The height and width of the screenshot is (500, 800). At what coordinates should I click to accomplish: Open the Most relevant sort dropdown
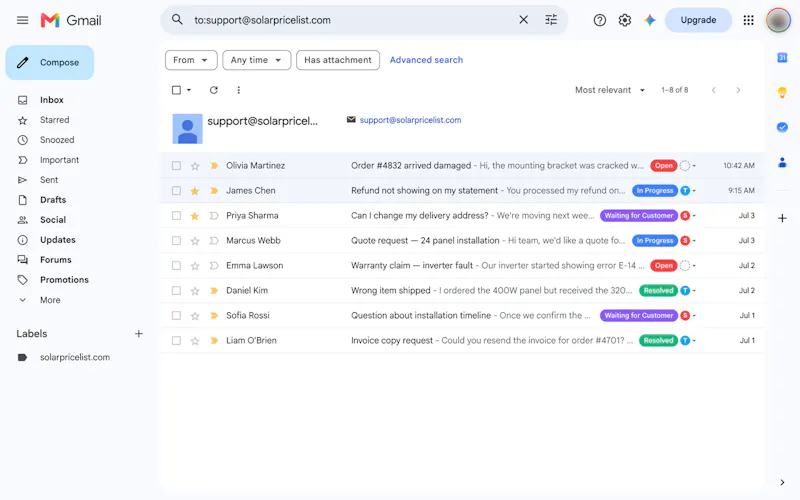point(610,90)
